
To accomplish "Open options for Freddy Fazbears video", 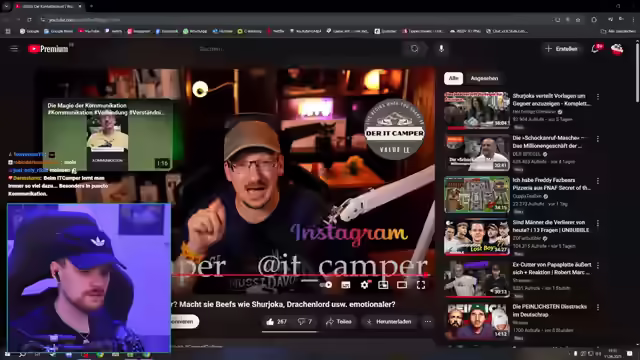I will click(598, 181).
